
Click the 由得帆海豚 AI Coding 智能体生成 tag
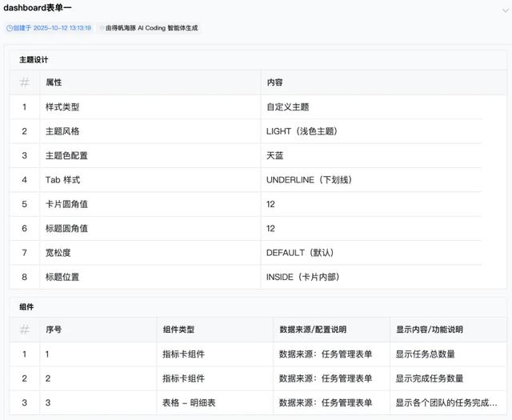pos(148,28)
